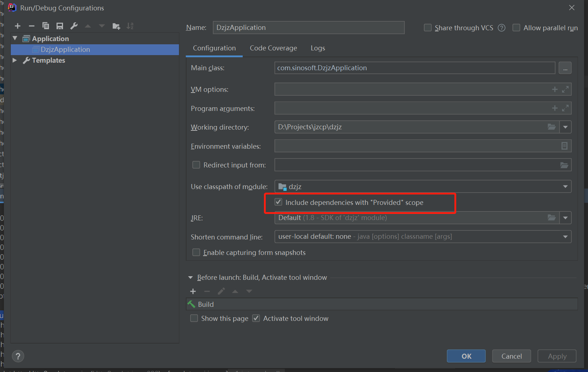Click the Save Configuration disk icon
The height and width of the screenshot is (372, 588).
pyautogui.click(x=60, y=26)
